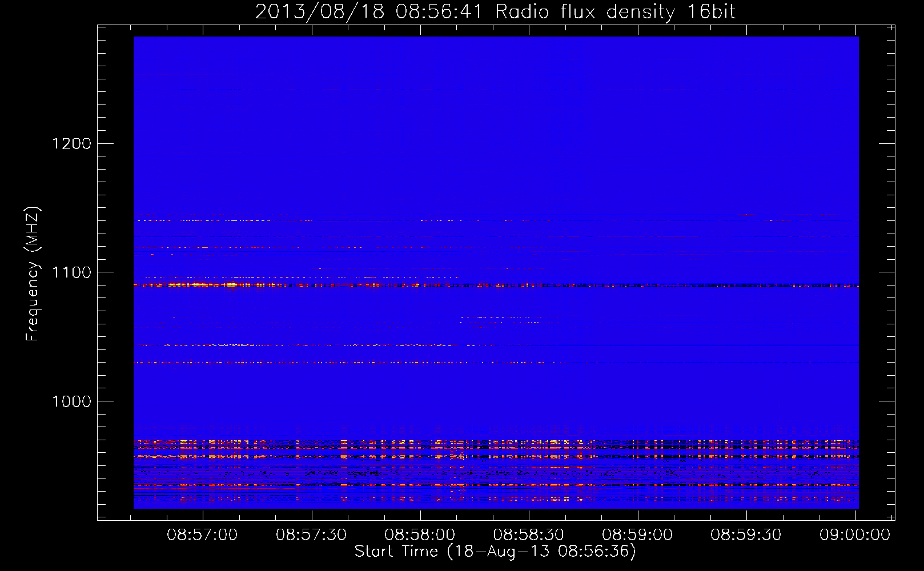
Task: Click the 08:57:30 time tick label
Action: [x=311, y=535]
